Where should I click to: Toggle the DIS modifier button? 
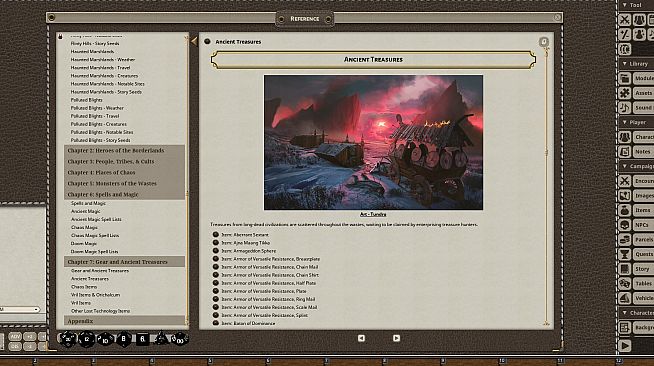point(15,346)
